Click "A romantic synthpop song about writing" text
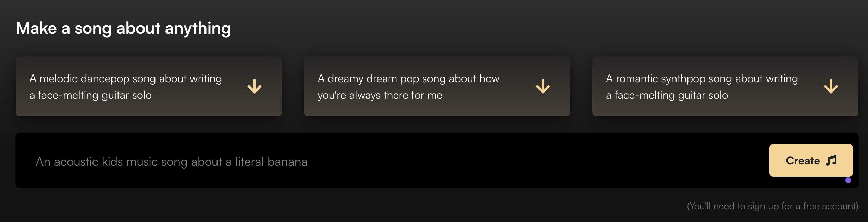Viewport: 868px width, 222px height. pos(702,79)
